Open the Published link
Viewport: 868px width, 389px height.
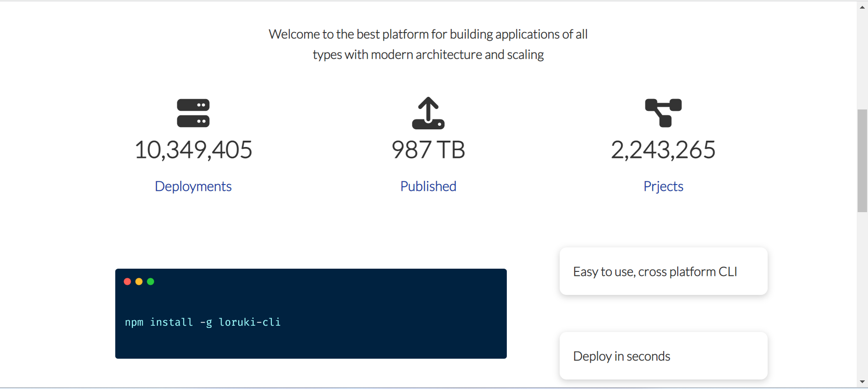[428, 186]
